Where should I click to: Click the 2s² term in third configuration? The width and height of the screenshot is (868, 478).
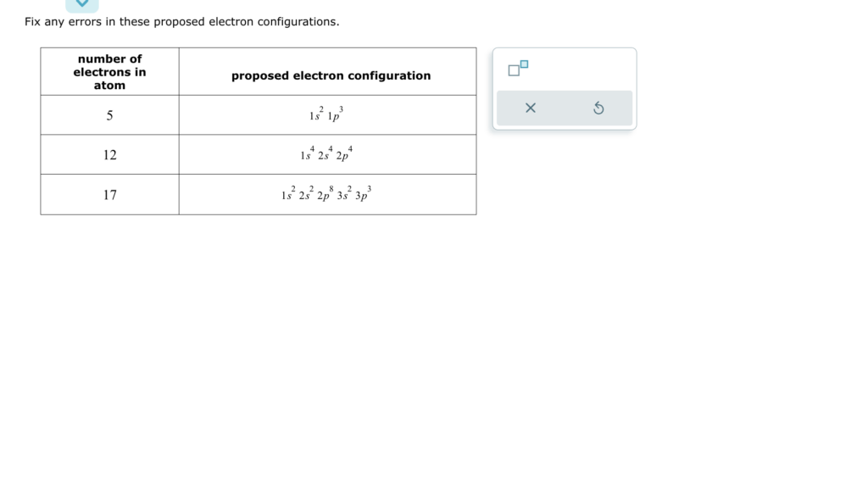coord(306,195)
